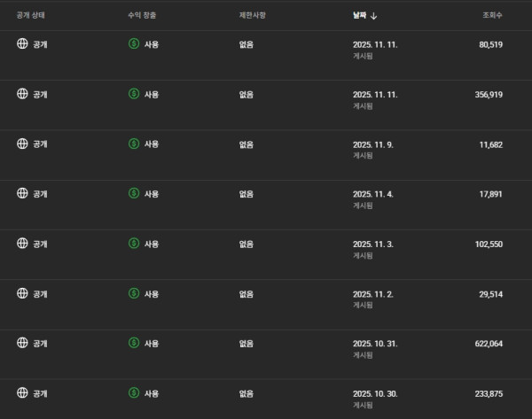Click the globe icon in the 356,919 views row
The width and height of the screenshot is (532, 419).
pyautogui.click(x=22, y=93)
